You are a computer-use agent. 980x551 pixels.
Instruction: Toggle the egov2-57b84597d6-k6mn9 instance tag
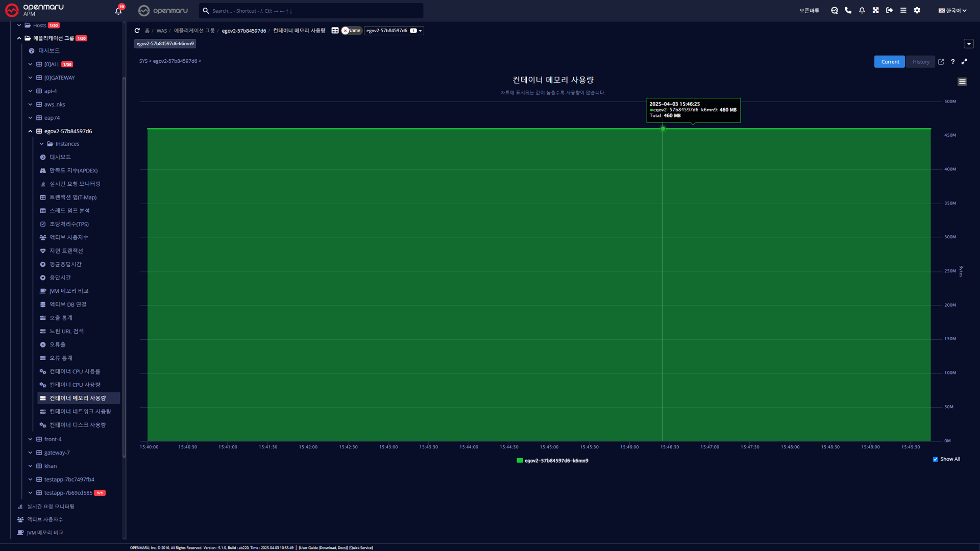pos(165,44)
